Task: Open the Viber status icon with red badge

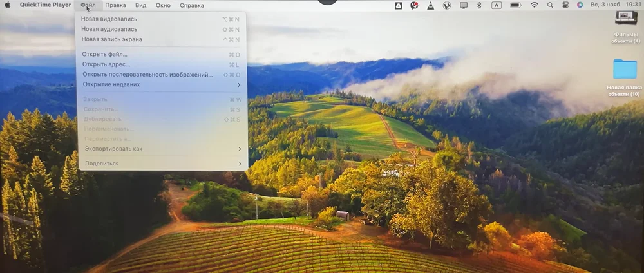Action: point(414,5)
